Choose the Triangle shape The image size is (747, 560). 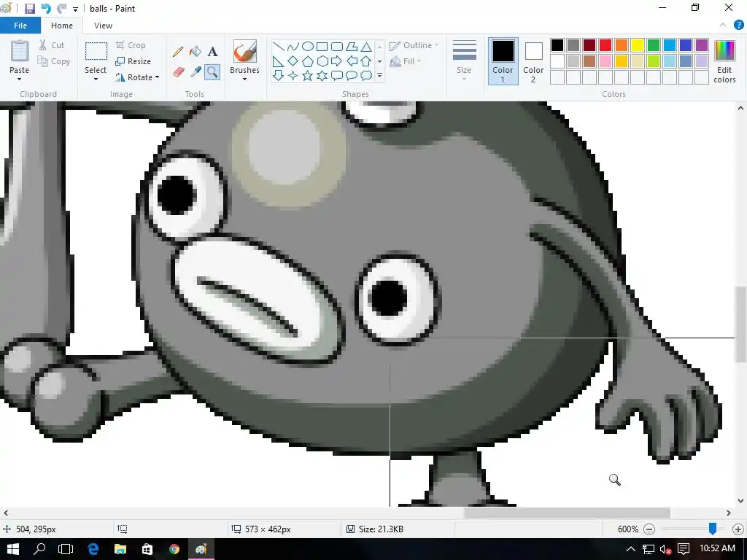[366, 47]
